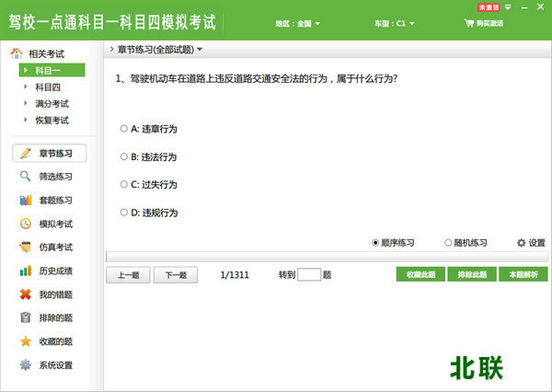Click the 仿真考试 sidebar icon
The height and width of the screenshot is (392, 552).
[x=26, y=248]
